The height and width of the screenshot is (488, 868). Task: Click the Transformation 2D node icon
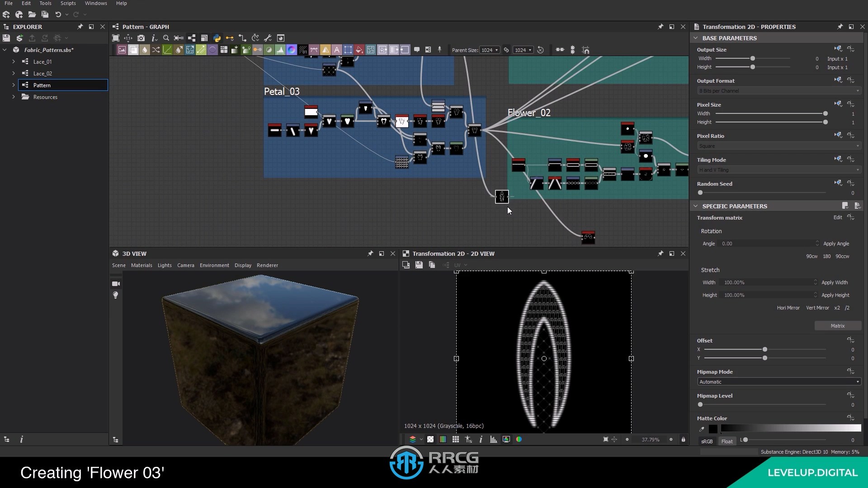pyautogui.click(x=501, y=196)
